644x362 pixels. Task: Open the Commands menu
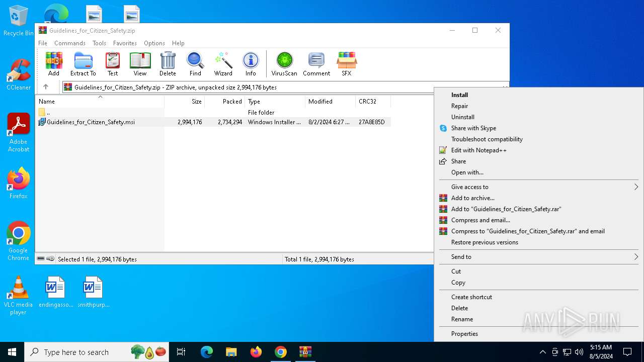click(70, 43)
